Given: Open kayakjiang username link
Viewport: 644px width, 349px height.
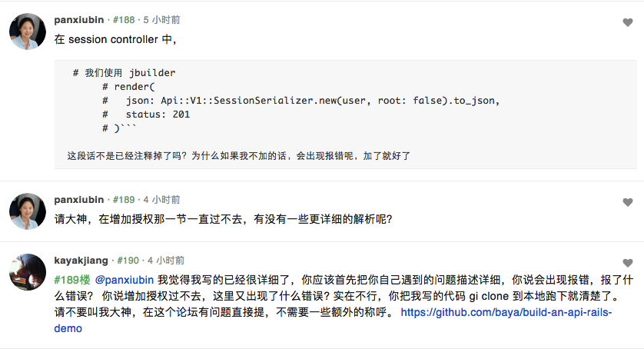Looking at the screenshot, I should (81, 261).
